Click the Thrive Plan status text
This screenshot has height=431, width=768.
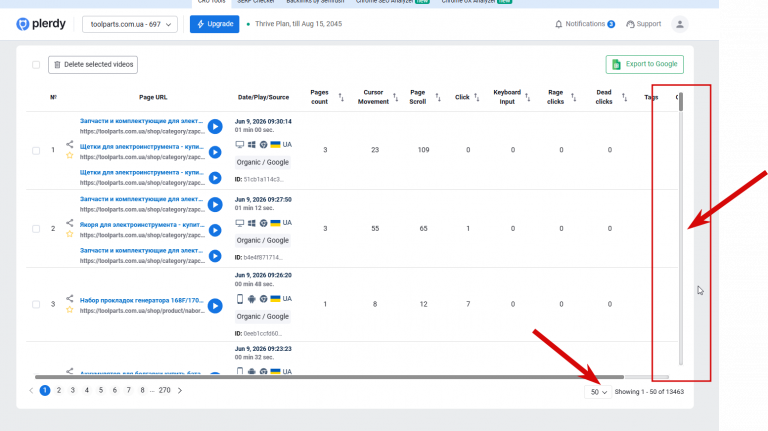click(x=298, y=24)
